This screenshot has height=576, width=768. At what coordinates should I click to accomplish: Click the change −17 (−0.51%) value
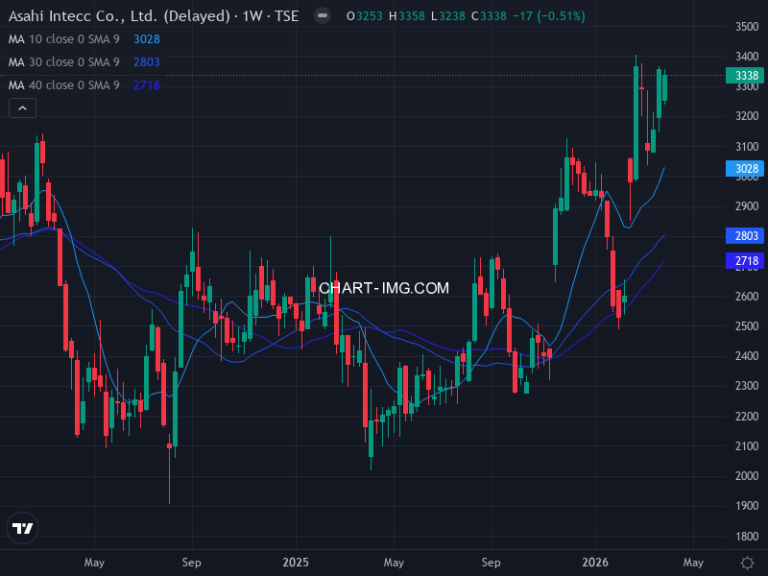pyautogui.click(x=549, y=16)
